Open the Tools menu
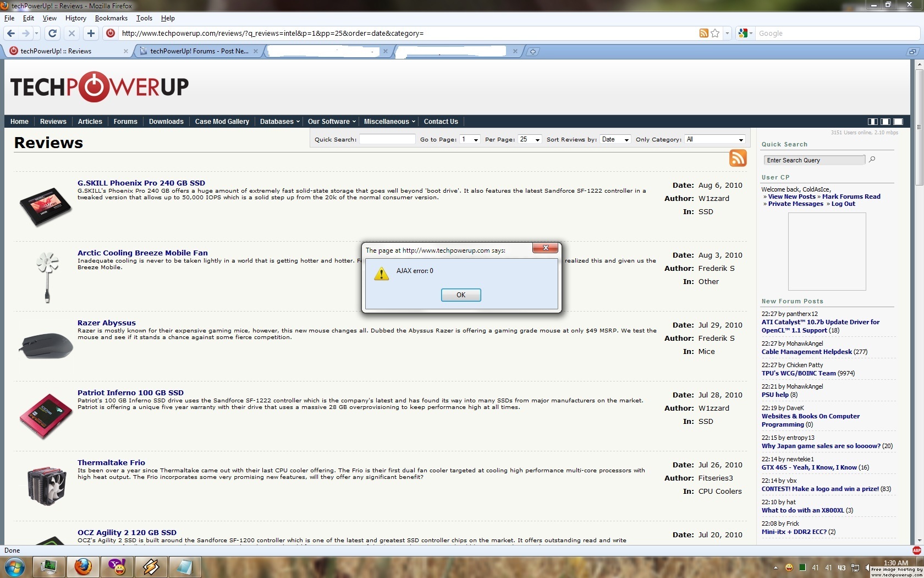This screenshot has height=578, width=924. pos(144,18)
